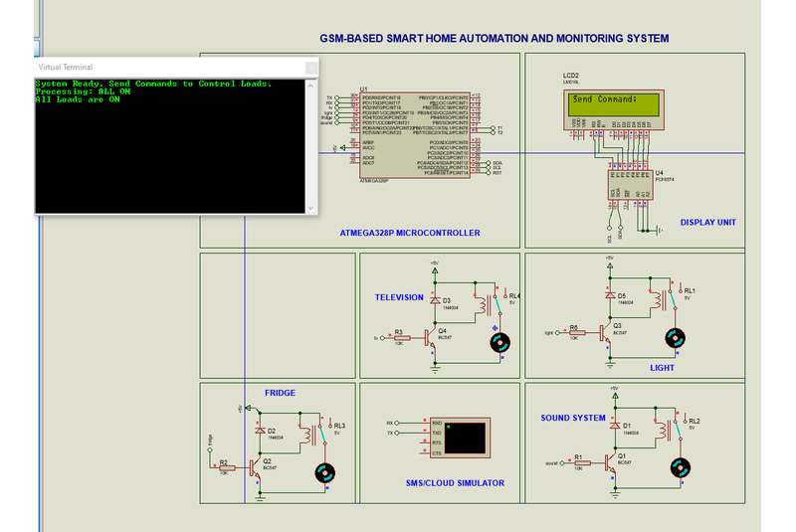Click the 'LIGHT' label
This screenshot has height=532, width=796.
point(662,368)
